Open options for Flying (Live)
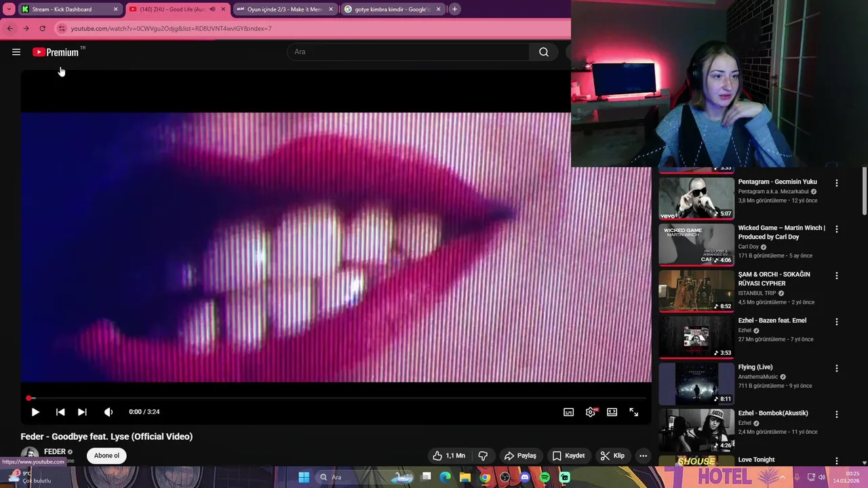 [836, 368]
